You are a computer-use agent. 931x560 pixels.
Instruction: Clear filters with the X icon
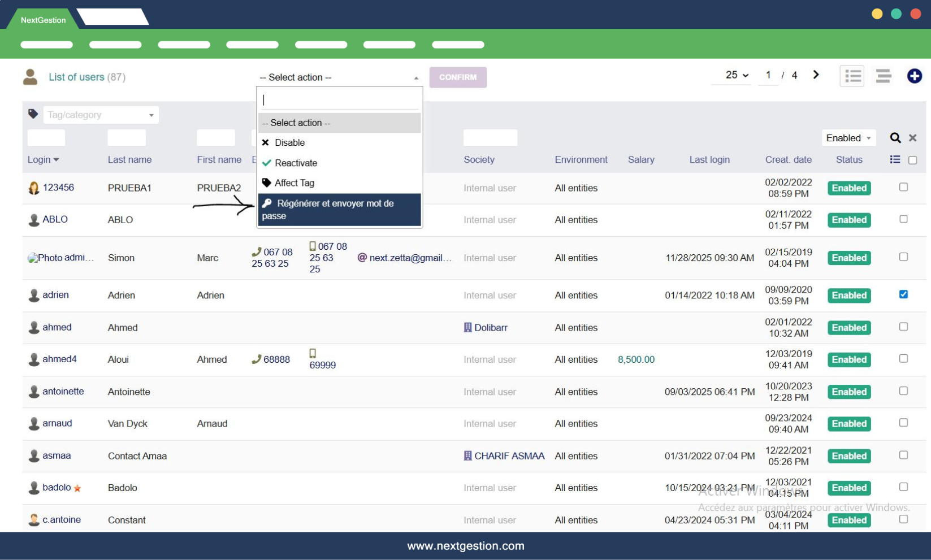pos(912,138)
